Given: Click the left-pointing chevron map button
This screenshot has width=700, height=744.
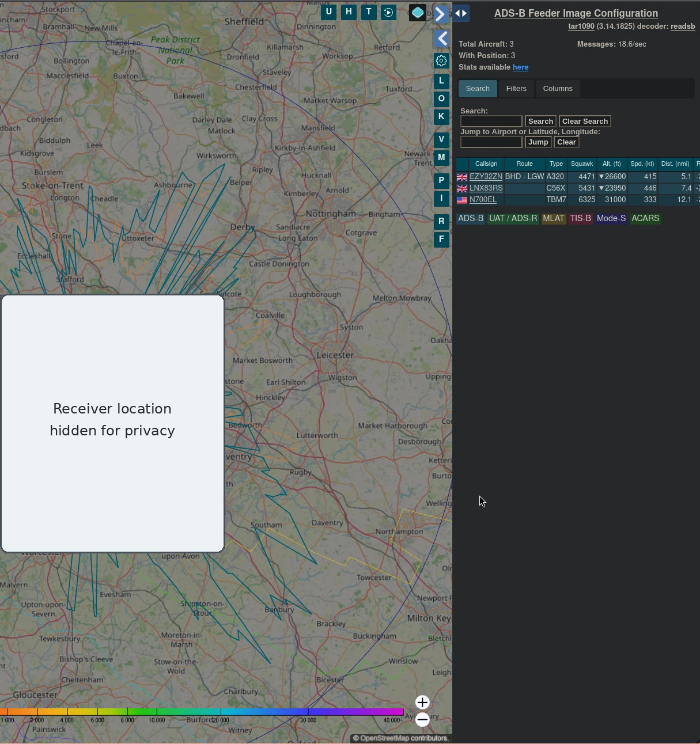Looking at the screenshot, I should (x=441, y=39).
